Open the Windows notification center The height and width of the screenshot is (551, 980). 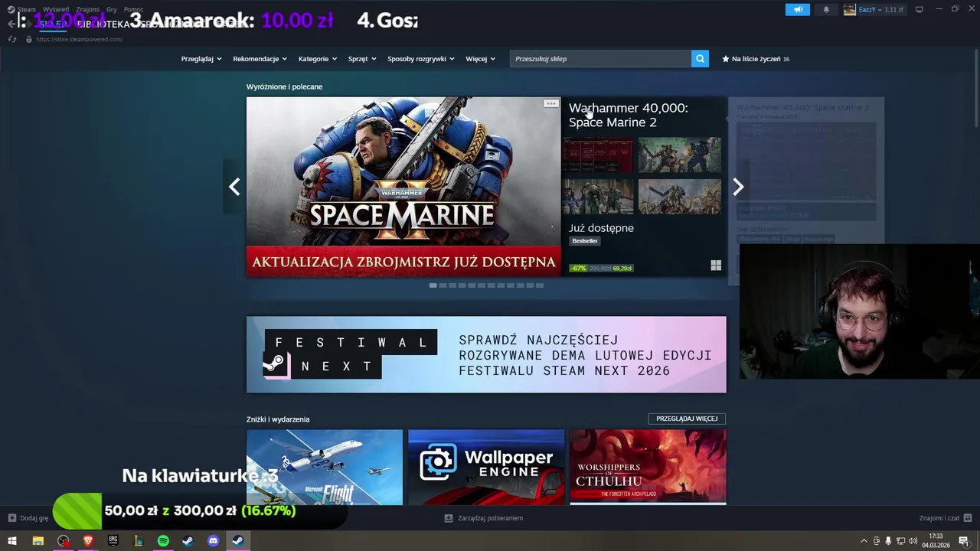[x=964, y=541]
